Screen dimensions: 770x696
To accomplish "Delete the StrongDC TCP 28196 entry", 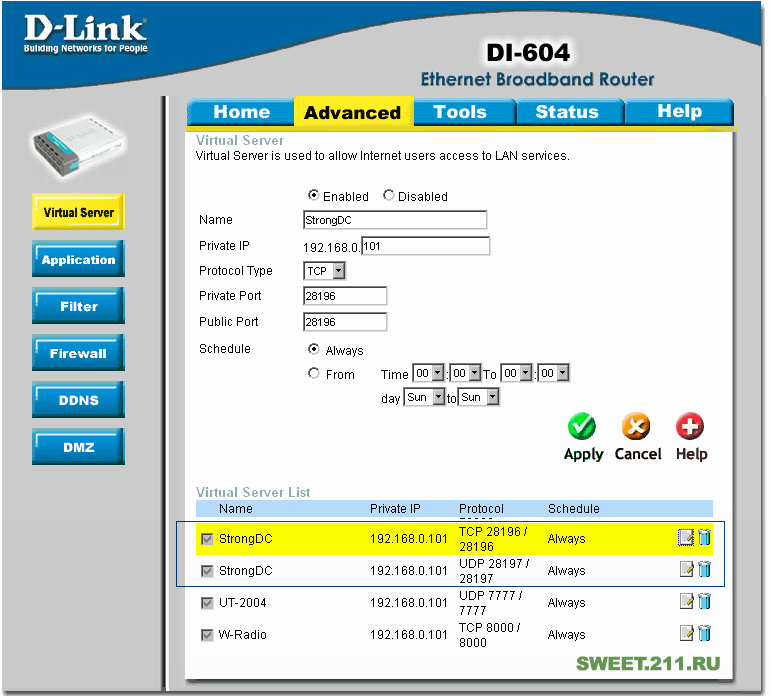I will 705,537.
